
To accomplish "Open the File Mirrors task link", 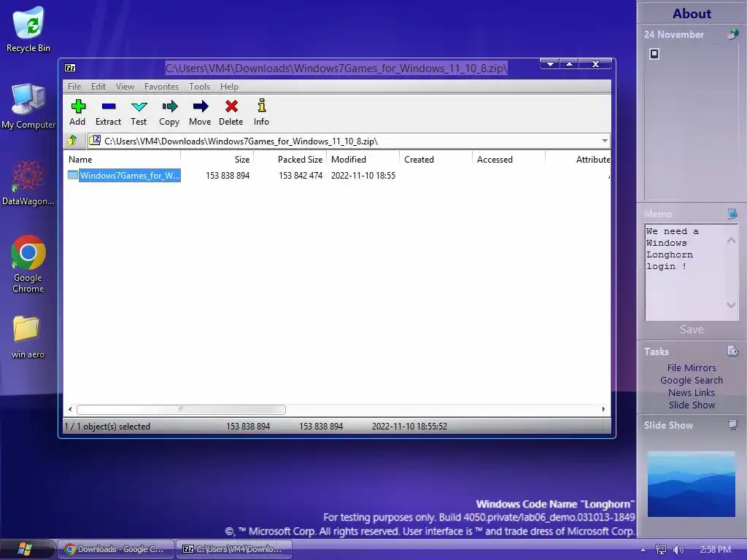I will [692, 367].
